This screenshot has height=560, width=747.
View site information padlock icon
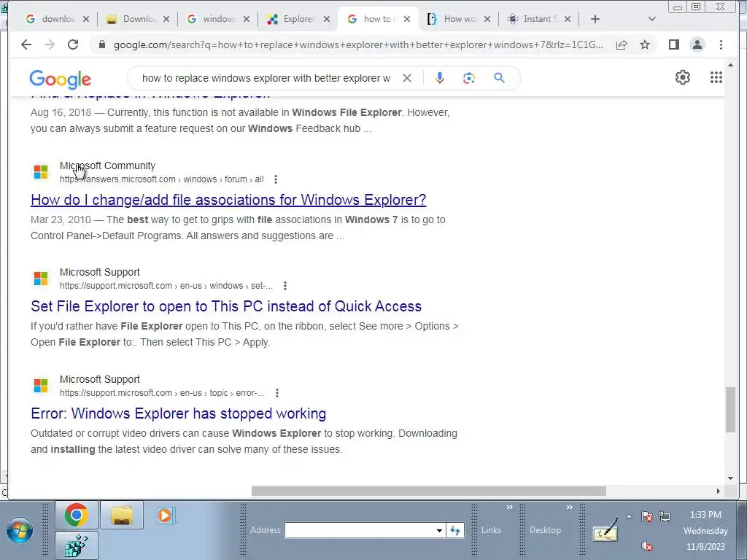tap(101, 44)
